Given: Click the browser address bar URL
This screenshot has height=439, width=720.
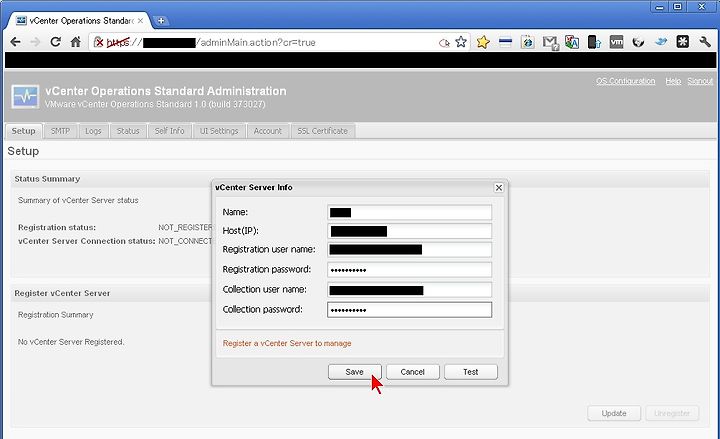Looking at the screenshot, I should [211, 43].
